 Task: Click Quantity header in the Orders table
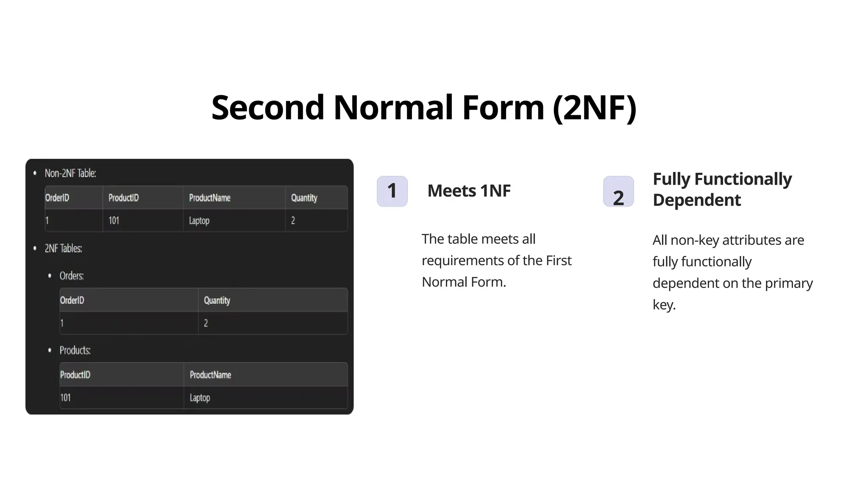217,300
